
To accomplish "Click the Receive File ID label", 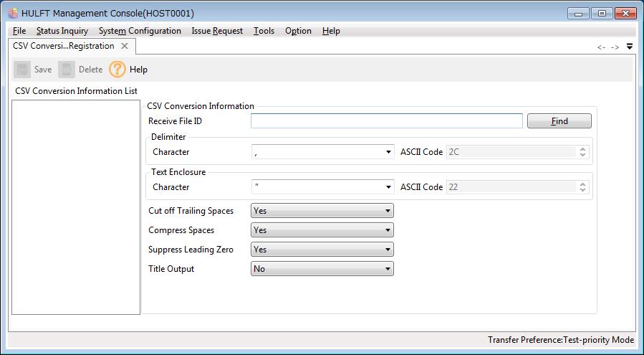I will (x=176, y=121).
